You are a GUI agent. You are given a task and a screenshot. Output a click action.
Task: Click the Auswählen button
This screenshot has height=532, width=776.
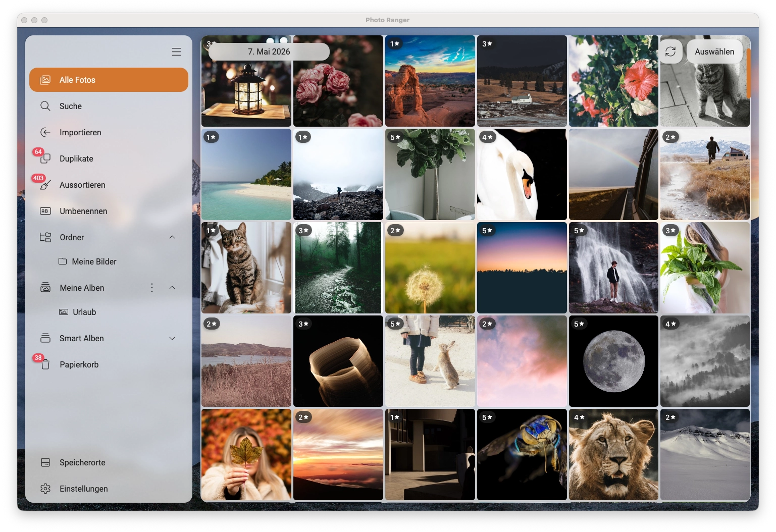click(714, 51)
